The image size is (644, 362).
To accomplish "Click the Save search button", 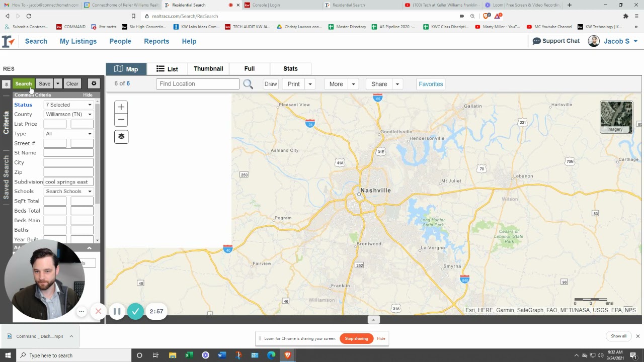I will coord(44,84).
